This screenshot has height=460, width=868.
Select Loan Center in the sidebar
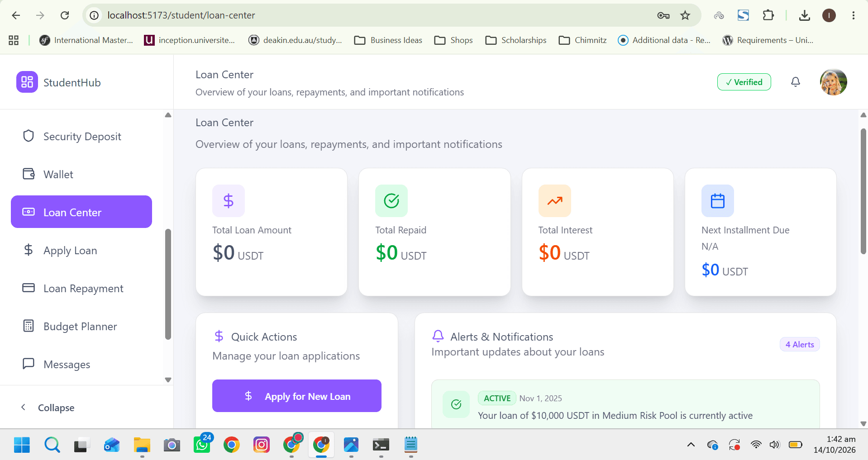81,212
